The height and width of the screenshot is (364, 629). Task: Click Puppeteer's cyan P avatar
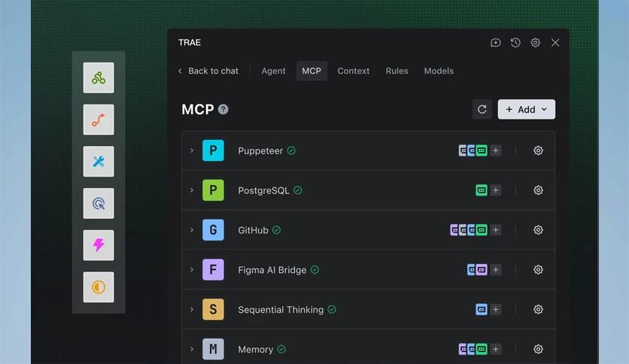tap(213, 150)
